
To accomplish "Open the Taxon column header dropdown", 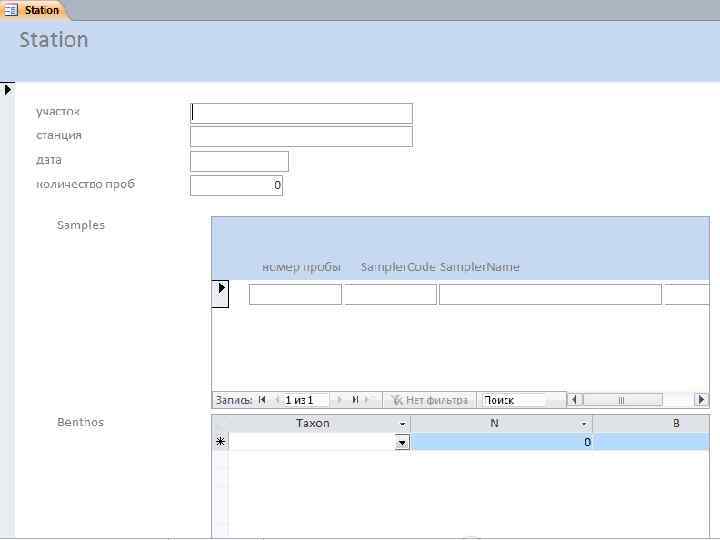I will [x=402, y=424].
